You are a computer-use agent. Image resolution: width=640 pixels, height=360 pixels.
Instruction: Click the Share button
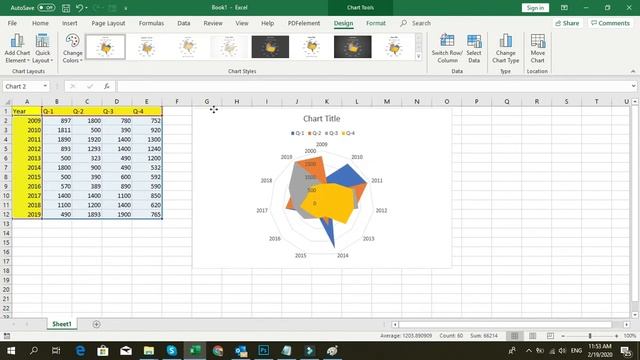[567, 23]
